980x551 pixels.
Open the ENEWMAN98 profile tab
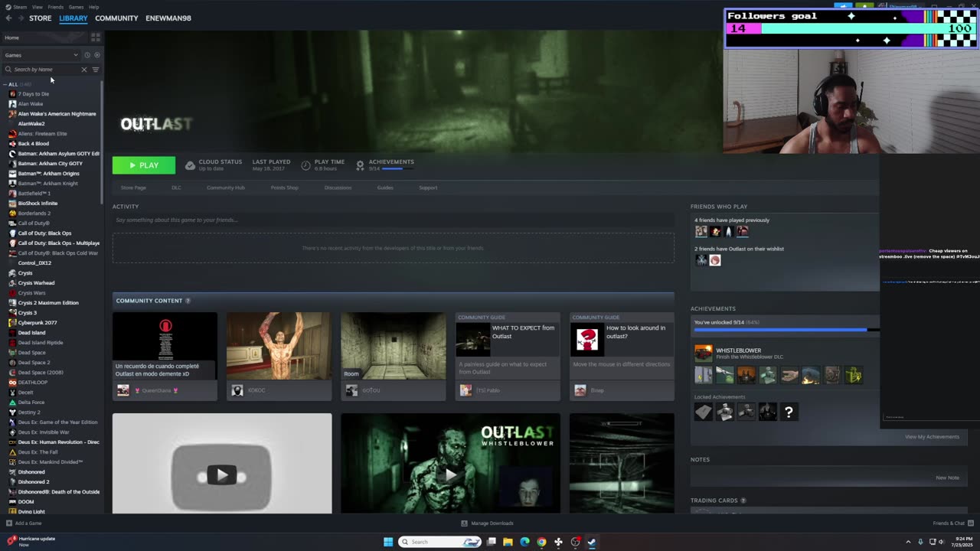pos(168,18)
